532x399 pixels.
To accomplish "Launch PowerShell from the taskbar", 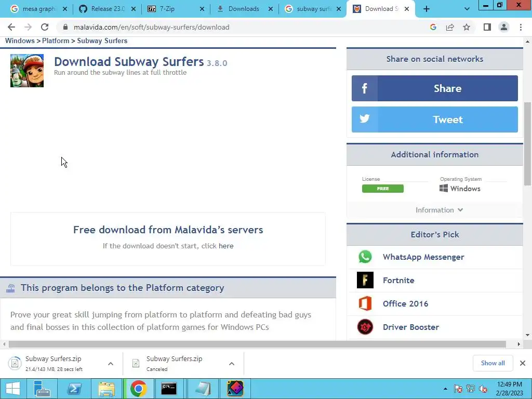I will 74,389.
